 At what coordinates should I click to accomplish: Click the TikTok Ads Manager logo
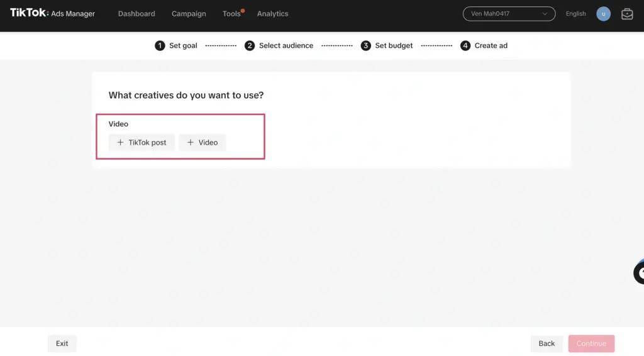[x=52, y=13]
